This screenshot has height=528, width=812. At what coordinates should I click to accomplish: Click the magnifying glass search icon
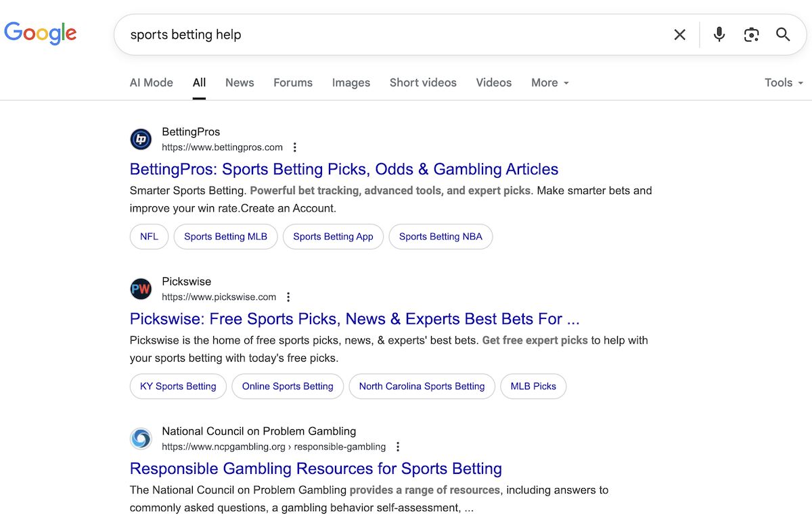pos(783,34)
